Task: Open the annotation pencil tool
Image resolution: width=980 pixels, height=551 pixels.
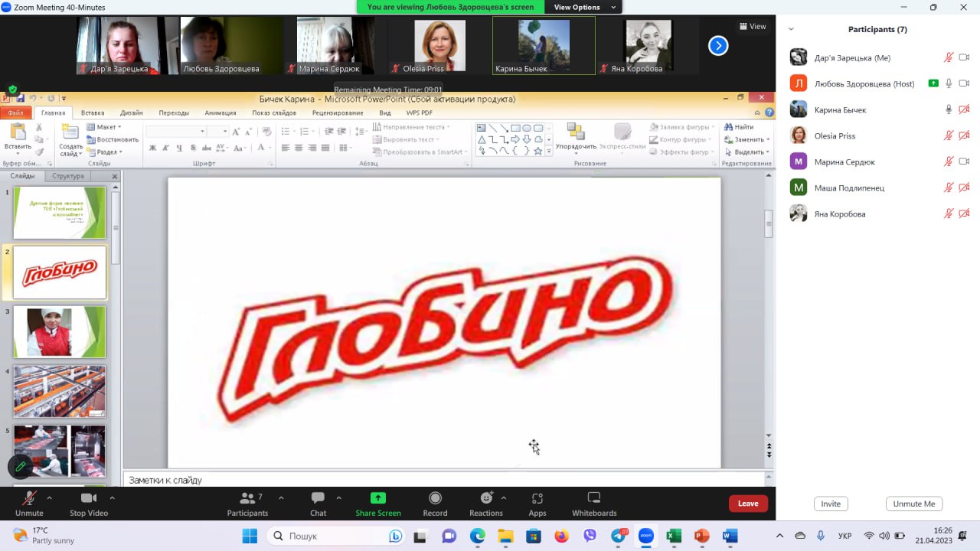Action: click(20, 465)
